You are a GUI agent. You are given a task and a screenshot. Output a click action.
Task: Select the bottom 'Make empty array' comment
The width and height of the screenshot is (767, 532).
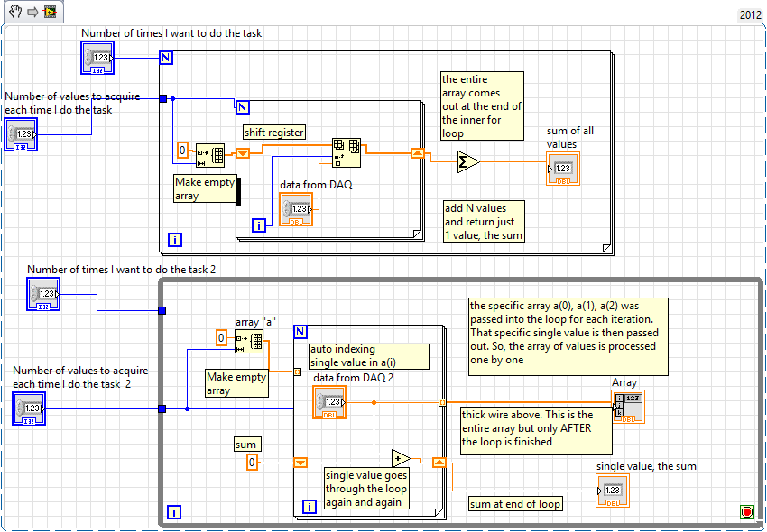[x=236, y=383]
